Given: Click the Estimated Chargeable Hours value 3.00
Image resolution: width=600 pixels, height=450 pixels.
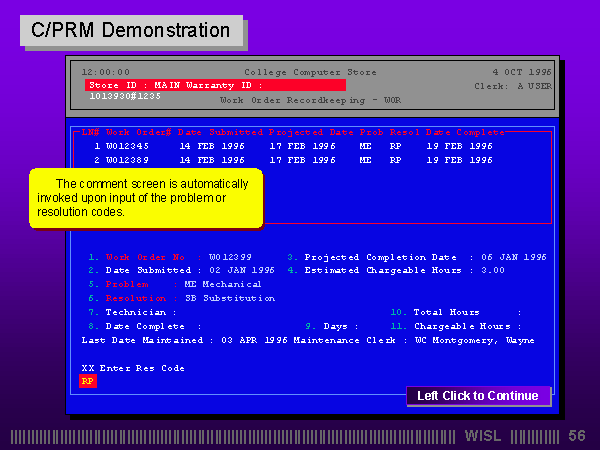Looking at the screenshot, I should (x=492, y=270).
